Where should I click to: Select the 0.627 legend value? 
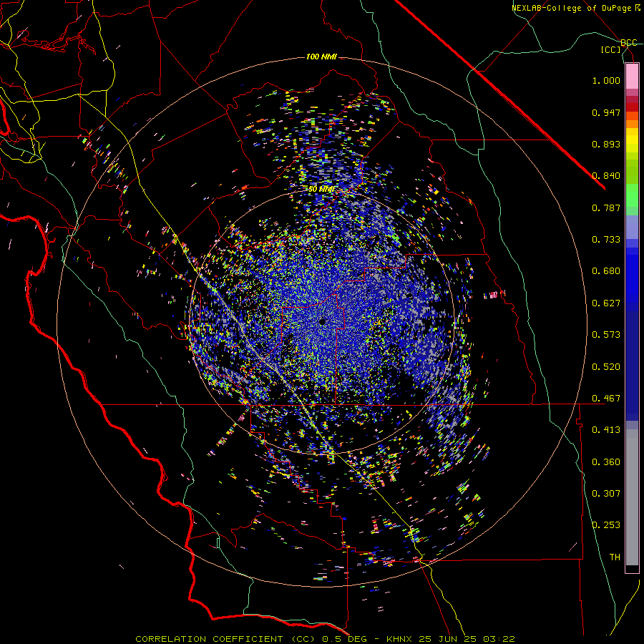[x=606, y=303]
